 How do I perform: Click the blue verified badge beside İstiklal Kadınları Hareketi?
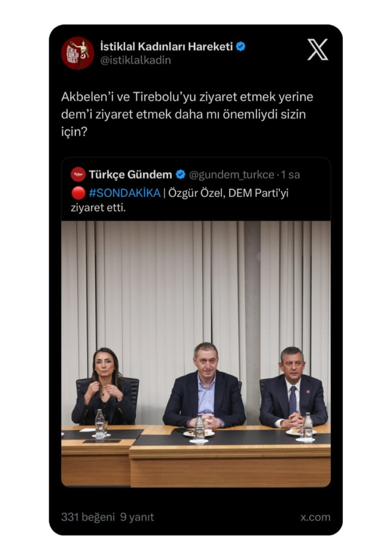241,47
